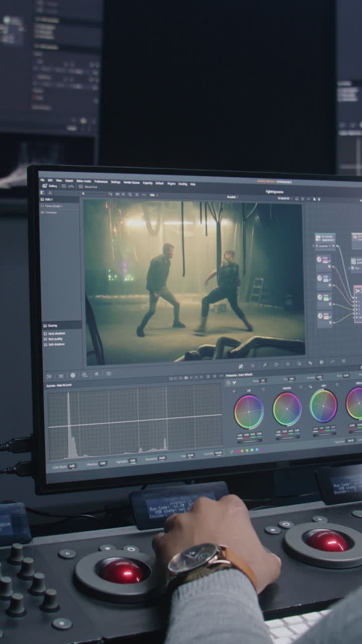
Task: Click the Lum Mix value field
Action: coord(218,453)
